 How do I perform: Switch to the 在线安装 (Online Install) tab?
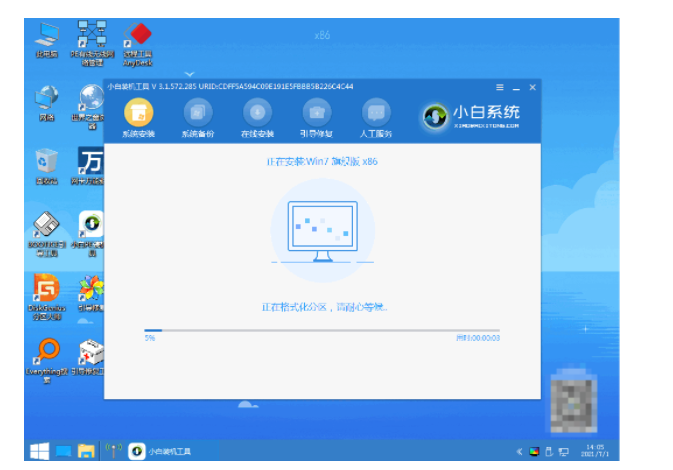coord(257,112)
